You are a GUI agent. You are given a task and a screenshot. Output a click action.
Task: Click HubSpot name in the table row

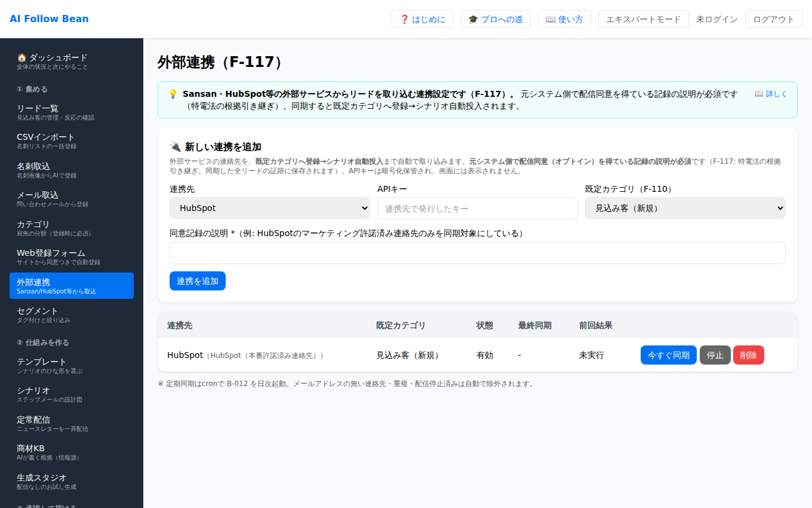pos(185,355)
